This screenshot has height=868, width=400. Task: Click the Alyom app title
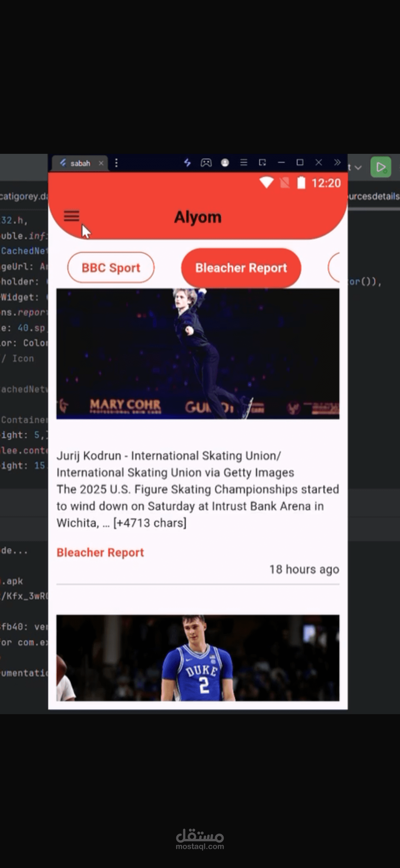tap(198, 217)
